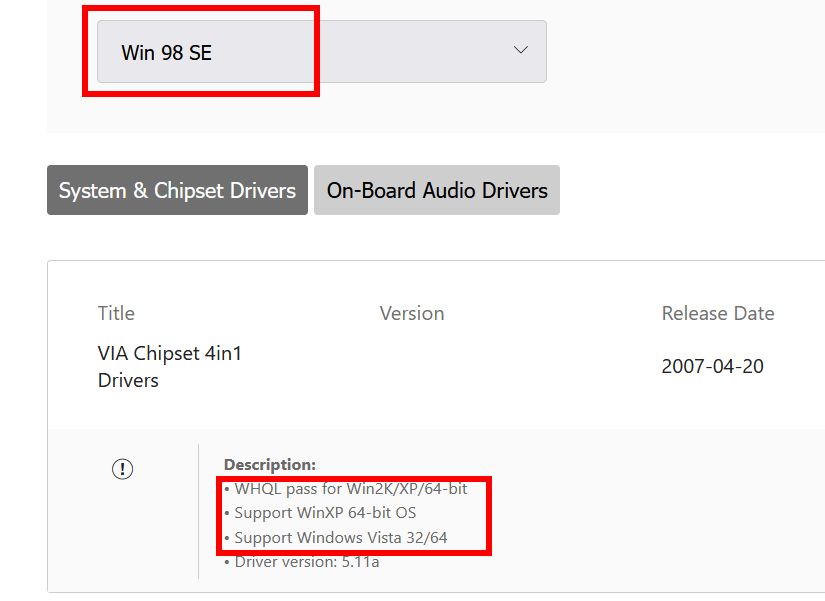This screenshot has height=601, width=825.
Task: Click the 2007-04-20 release date value
Action: pos(712,366)
